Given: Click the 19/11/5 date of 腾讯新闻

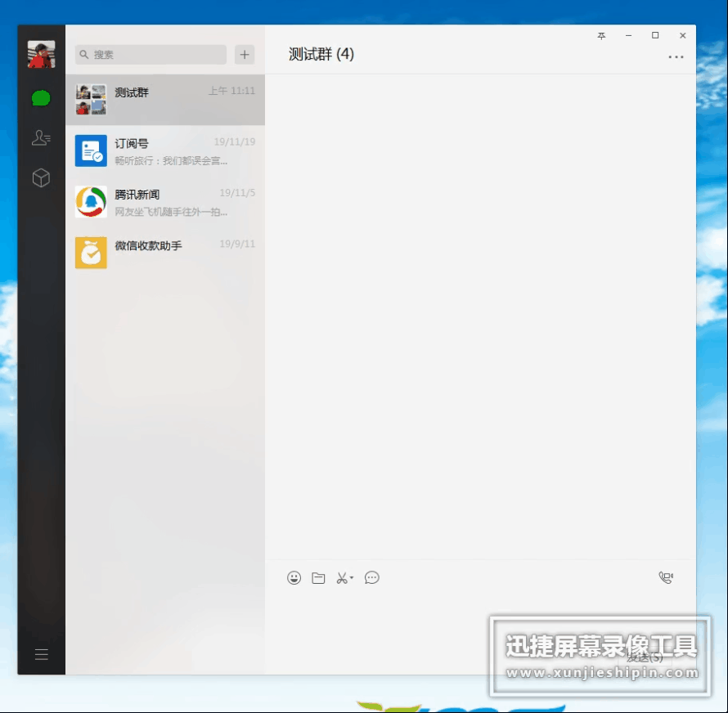Looking at the screenshot, I should (x=237, y=193).
